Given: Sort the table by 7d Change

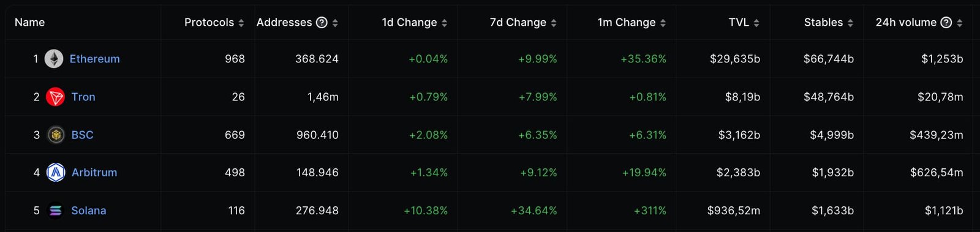Looking at the screenshot, I should 554,23.
